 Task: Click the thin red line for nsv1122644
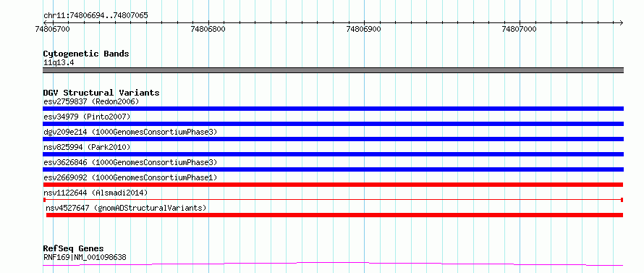[333, 200]
